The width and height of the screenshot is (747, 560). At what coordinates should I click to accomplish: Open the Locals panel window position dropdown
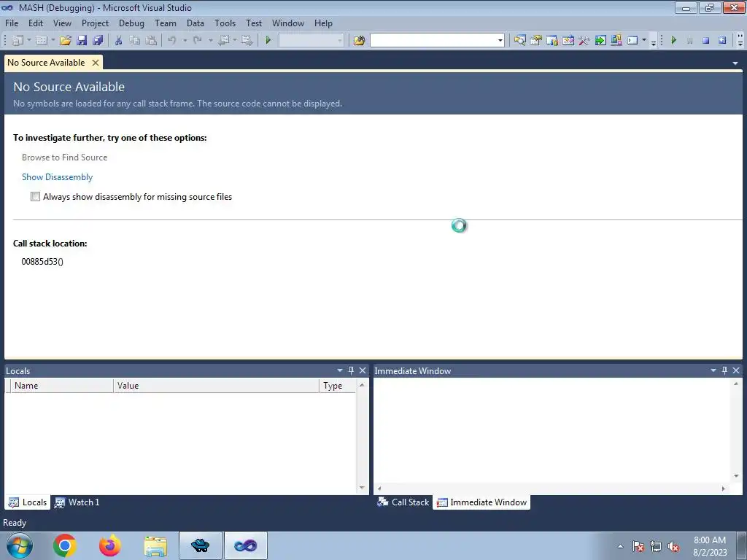tap(340, 370)
